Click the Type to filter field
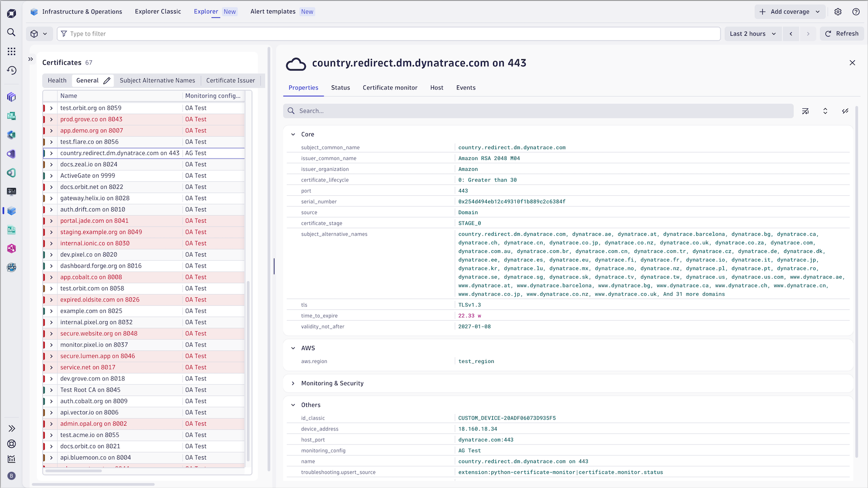 pos(388,34)
